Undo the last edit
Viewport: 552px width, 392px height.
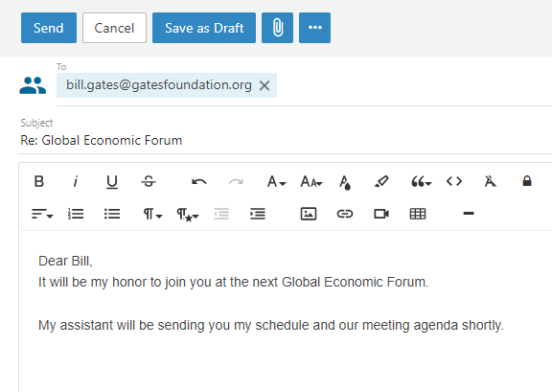pos(199,182)
